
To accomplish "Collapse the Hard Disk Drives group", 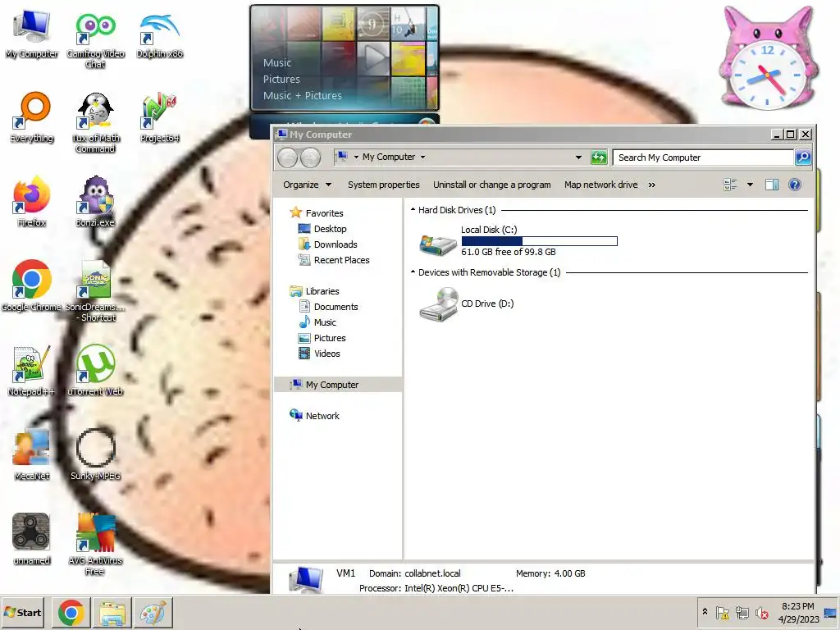I will pos(413,209).
